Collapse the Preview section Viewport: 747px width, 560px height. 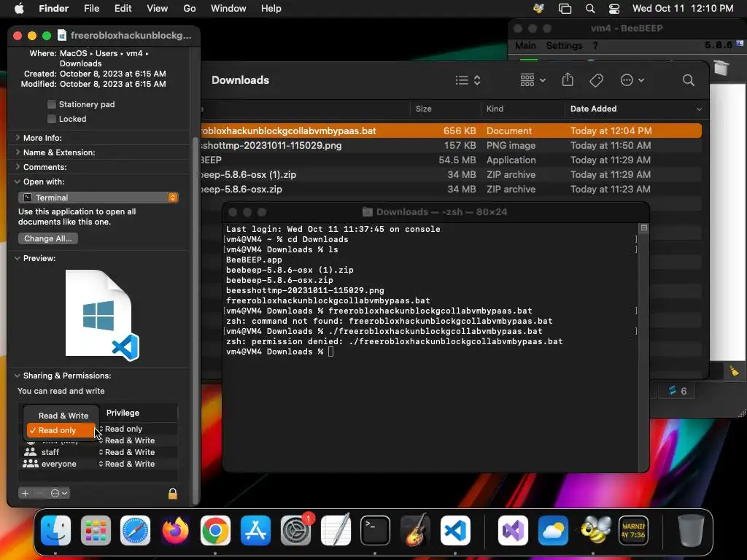[x=18, y=259]
